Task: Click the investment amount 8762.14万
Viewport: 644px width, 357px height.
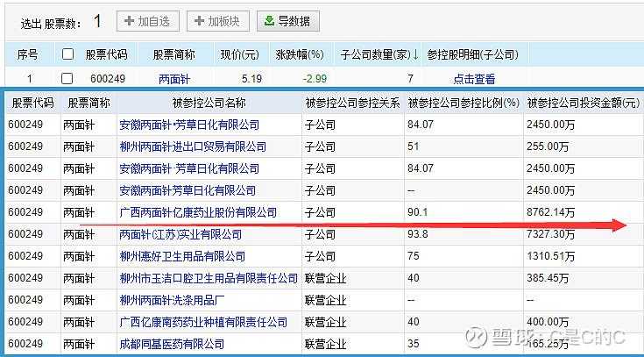Action: (x=551, y=212)
